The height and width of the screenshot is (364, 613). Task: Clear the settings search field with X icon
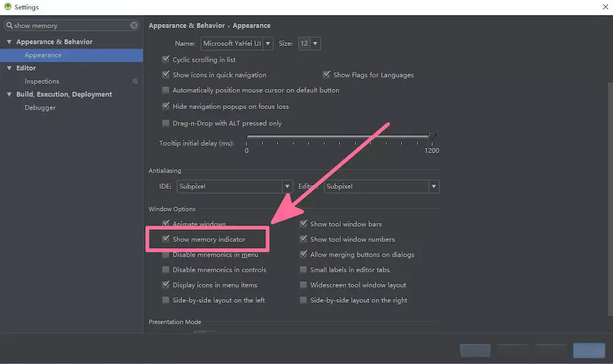[x=134, y=25]
